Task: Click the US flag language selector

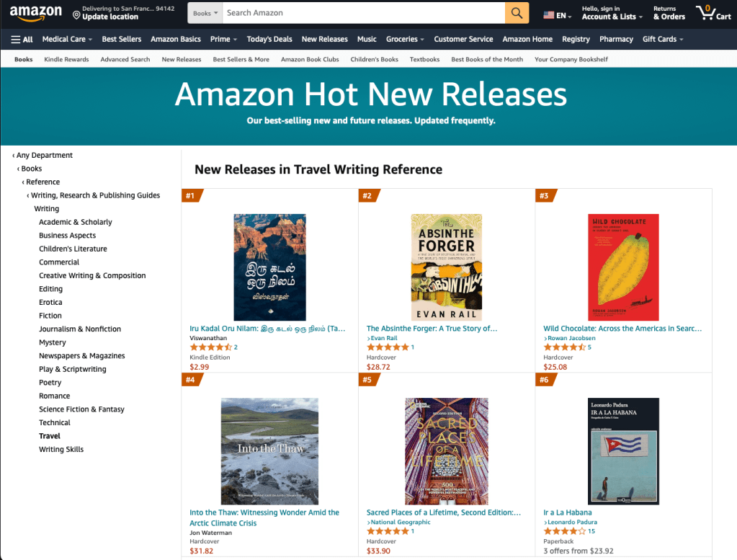Action: (557, 15)
